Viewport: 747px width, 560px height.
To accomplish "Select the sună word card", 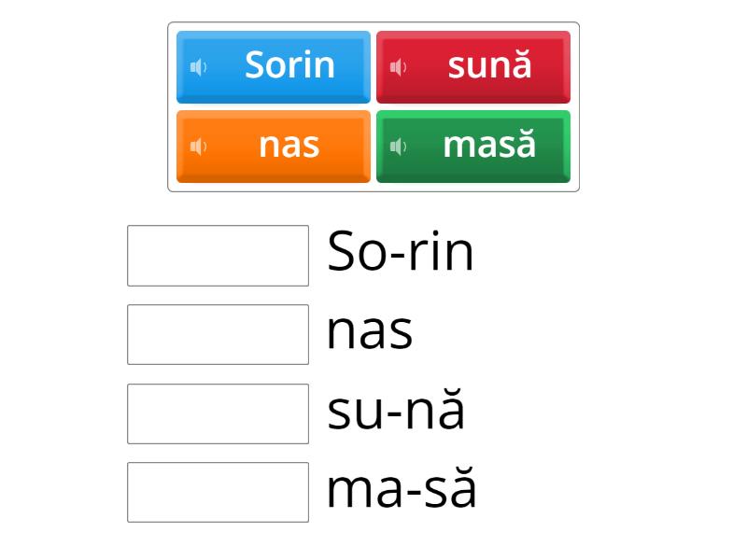I will click(472, 65).
